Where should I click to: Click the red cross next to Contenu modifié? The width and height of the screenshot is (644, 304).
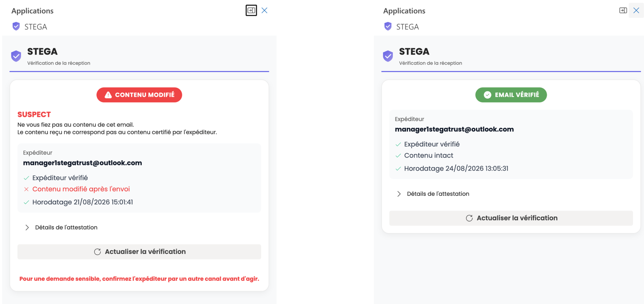pyautogui.click(x=26, y=189)
